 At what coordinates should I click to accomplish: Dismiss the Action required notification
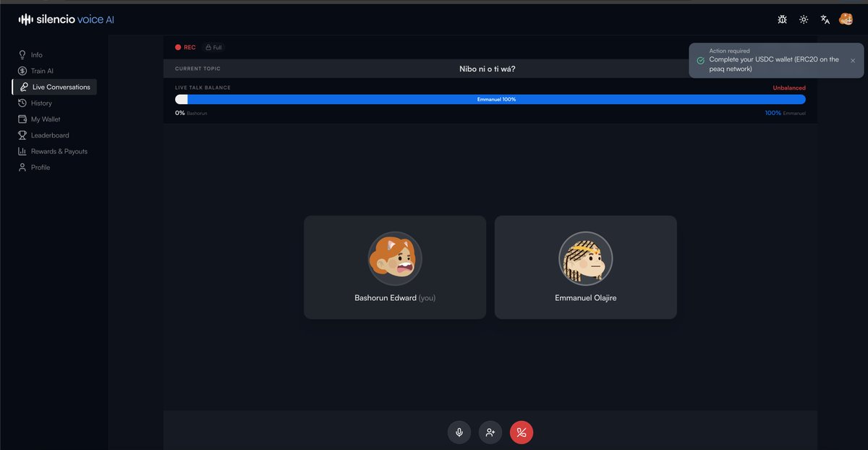(x=853, y=61)
